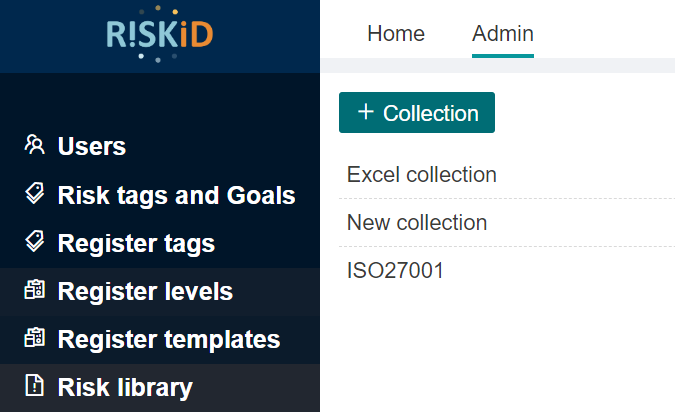Open the Home tab
This screenshot has width=675, height=412.
(396, 34)
